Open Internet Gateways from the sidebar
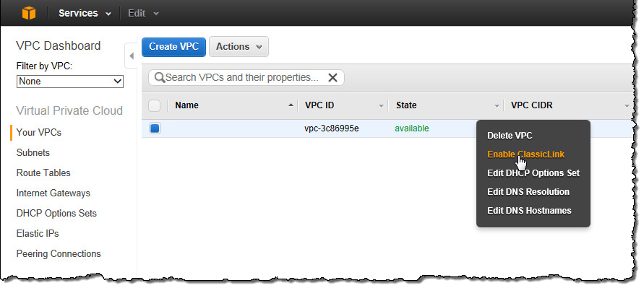The image size is (644, 288). click(x=53, y=193)
